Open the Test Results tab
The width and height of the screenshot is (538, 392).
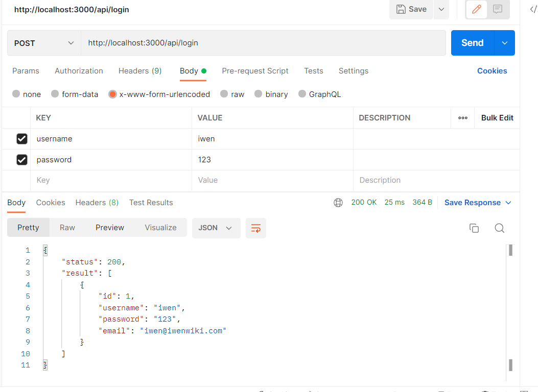(151, 203)
